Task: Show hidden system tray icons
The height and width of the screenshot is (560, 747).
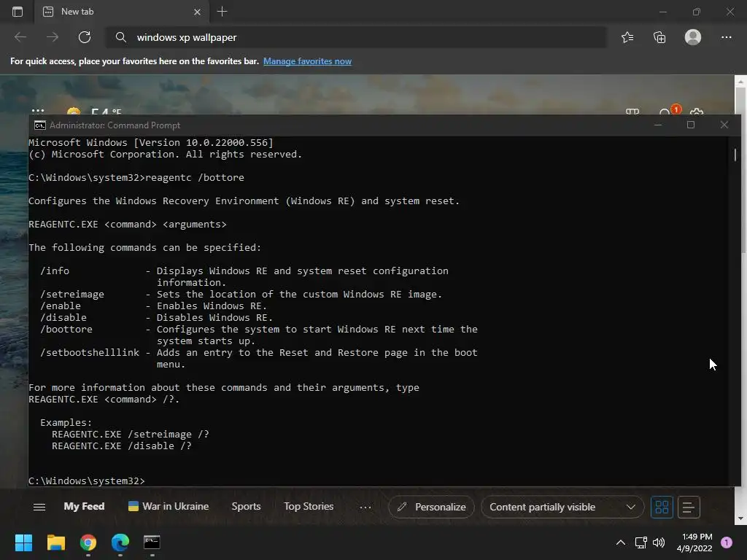Action: (620, 542)
